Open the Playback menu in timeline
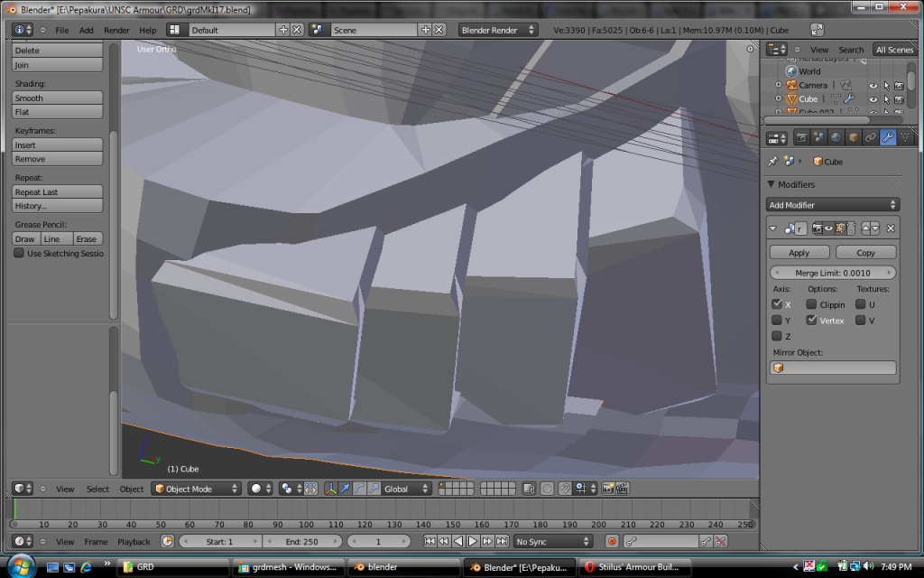 coord(134,542)
